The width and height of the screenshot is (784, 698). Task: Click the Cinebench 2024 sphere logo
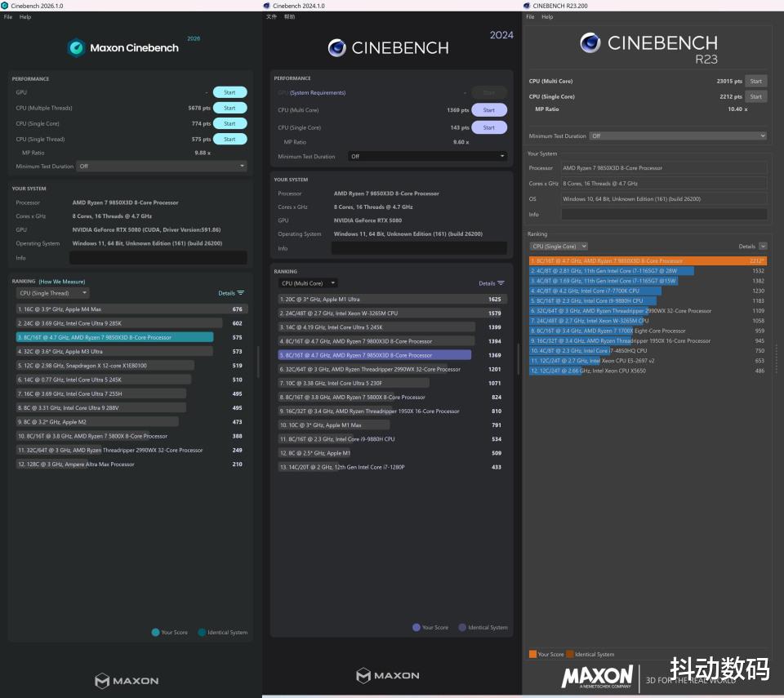pos(337,48)
